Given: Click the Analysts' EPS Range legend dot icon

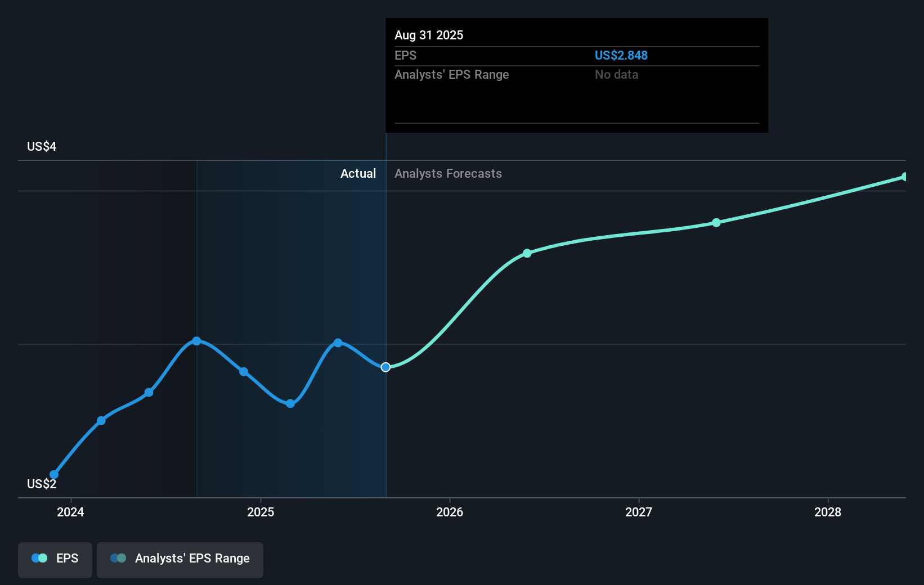Looking at the screenshot, I should [x=118, y=558].
